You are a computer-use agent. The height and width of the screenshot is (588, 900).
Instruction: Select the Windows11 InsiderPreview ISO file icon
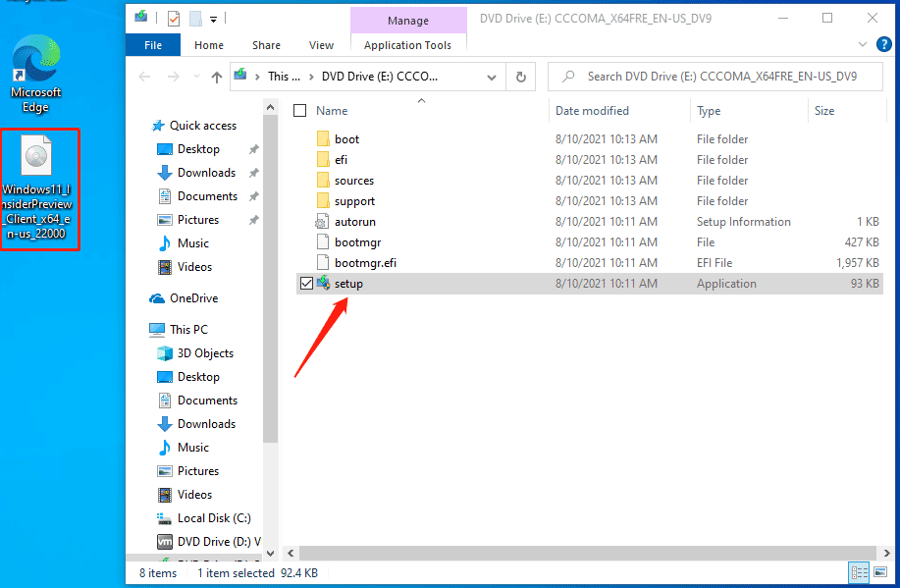(x=36, y=157)
